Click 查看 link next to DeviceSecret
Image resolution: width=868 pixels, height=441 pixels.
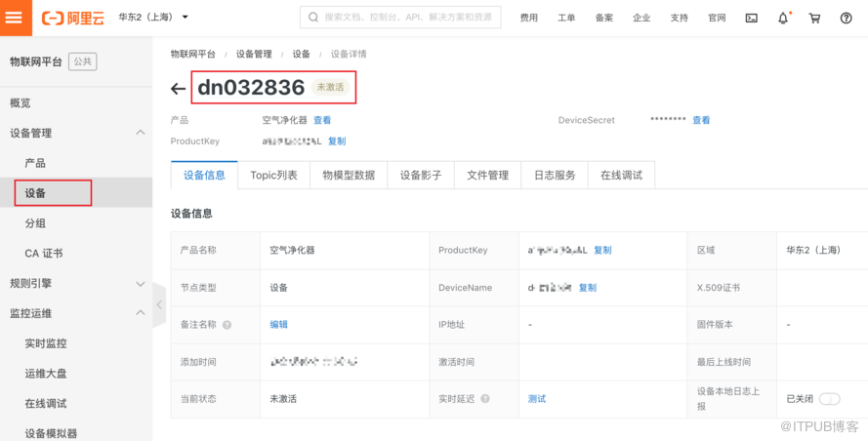701,120
